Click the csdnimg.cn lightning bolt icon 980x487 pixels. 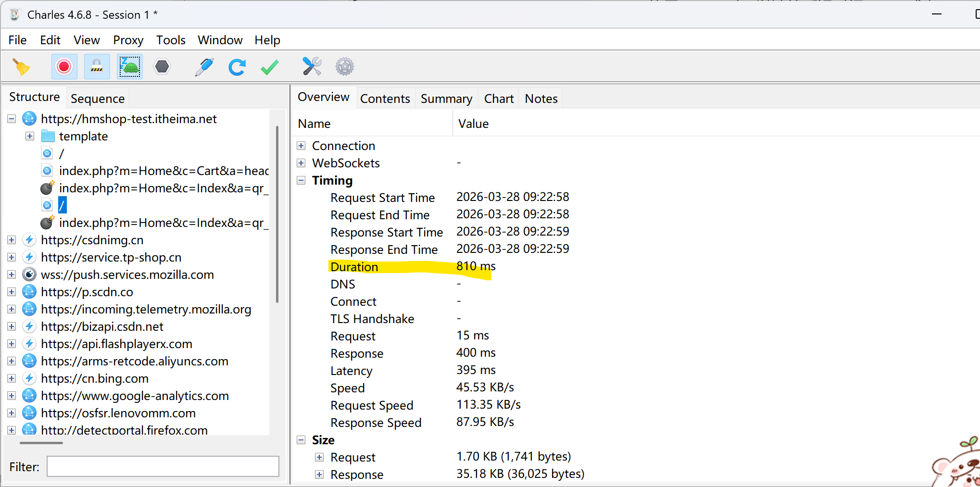(29, 239)
